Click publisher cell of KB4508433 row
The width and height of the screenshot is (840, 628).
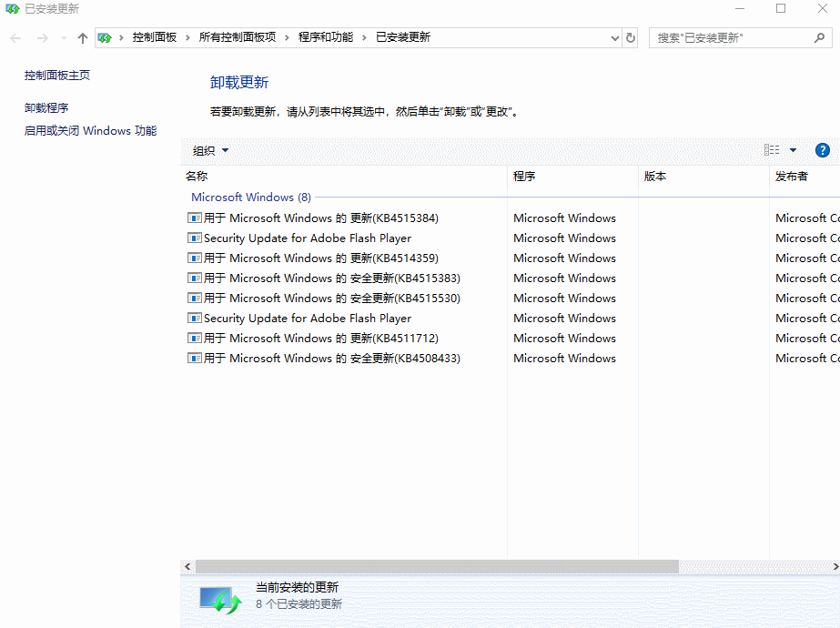[807, 358]
